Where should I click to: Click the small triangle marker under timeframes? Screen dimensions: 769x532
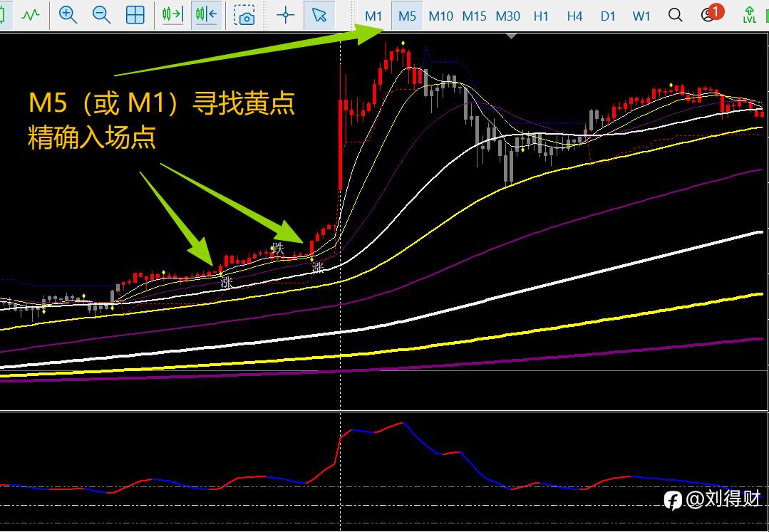pyautogui.click(x=512, y=36)
